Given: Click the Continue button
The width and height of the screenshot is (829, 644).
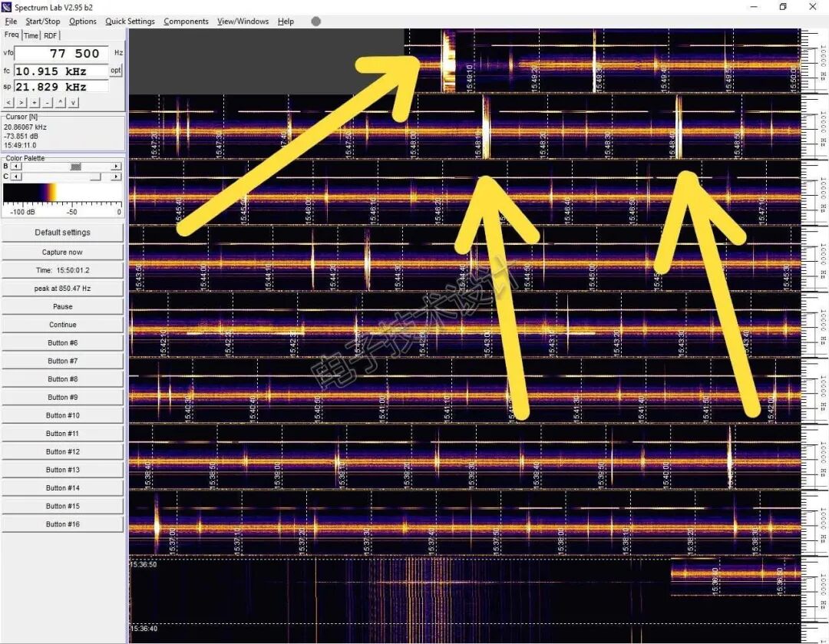Looking at the screenshot, I should (x=62, y=325).
